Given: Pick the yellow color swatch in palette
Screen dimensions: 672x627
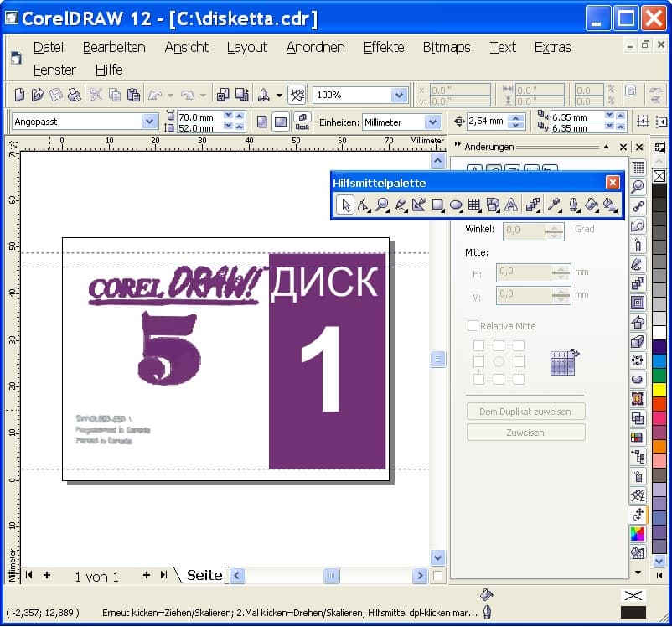Looking at the screenshot, I should (659, 390).
